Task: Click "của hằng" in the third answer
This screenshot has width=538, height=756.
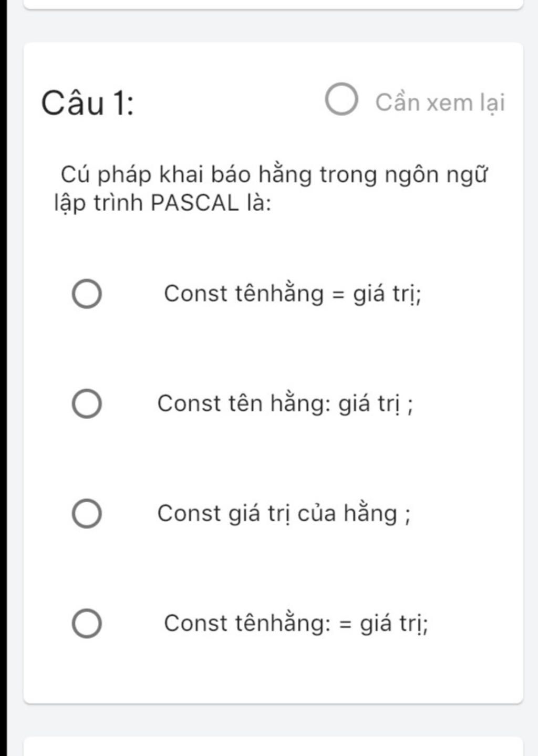Action: click(347, 514)
